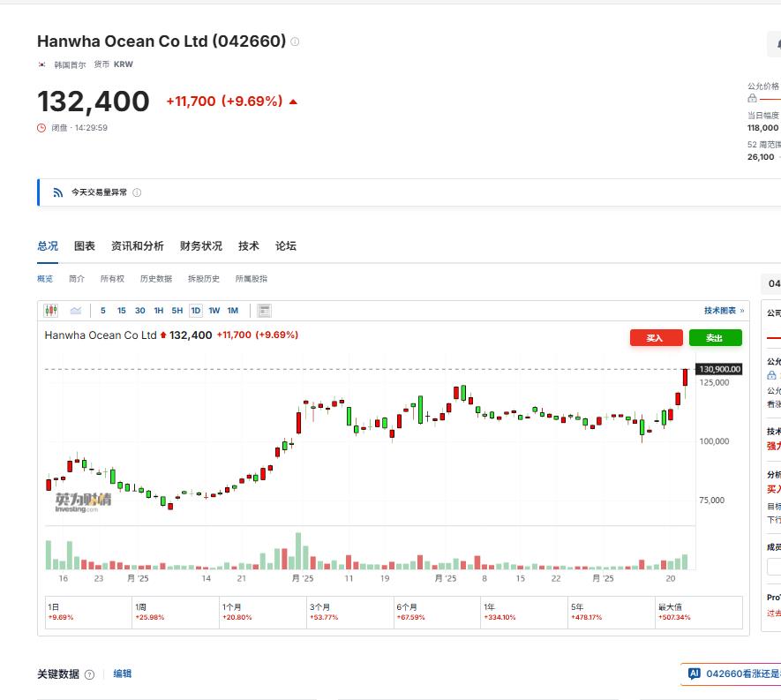Open the 总况 tab
Image resolution: width=781 pixels, height=700 pixels.
pyautogui.click(x=48, y=246)
